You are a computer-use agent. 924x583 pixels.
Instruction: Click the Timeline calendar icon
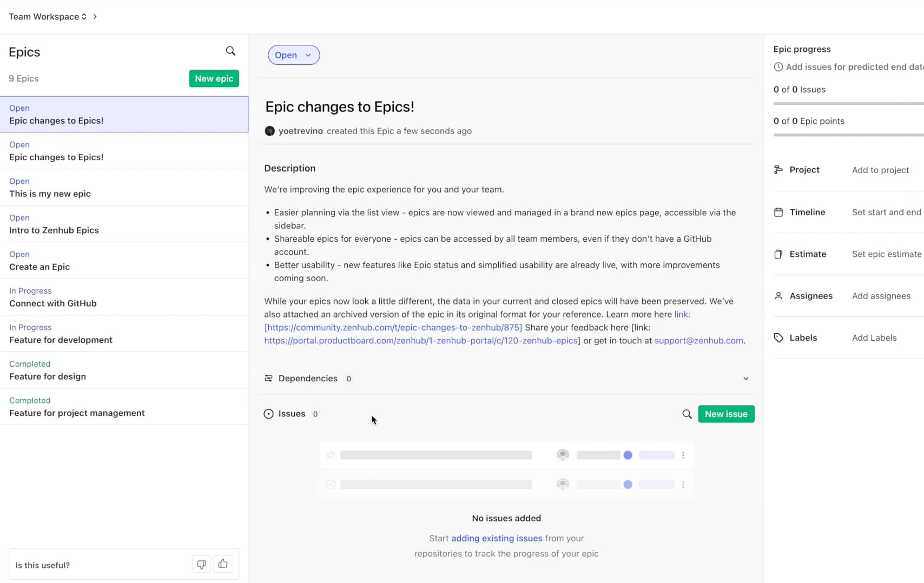tap(778, 213)
